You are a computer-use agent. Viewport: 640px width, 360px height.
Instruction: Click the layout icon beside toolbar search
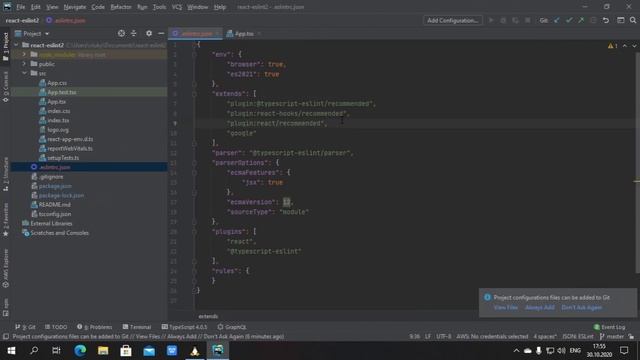[620, 20]
